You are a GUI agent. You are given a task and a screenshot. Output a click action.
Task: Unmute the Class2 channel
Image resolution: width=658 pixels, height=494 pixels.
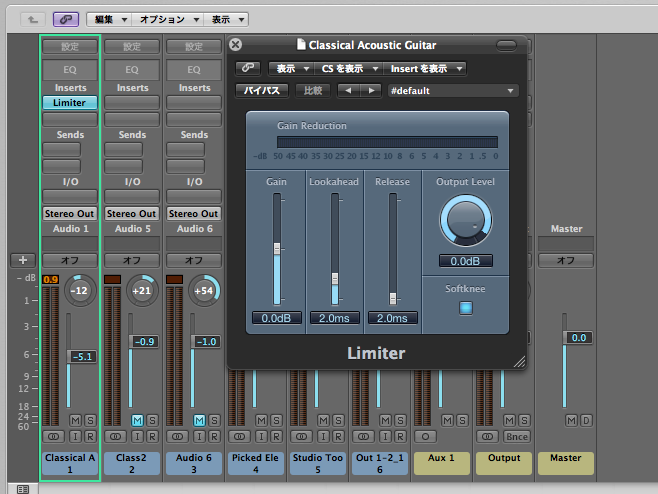(x=138, y=421)
